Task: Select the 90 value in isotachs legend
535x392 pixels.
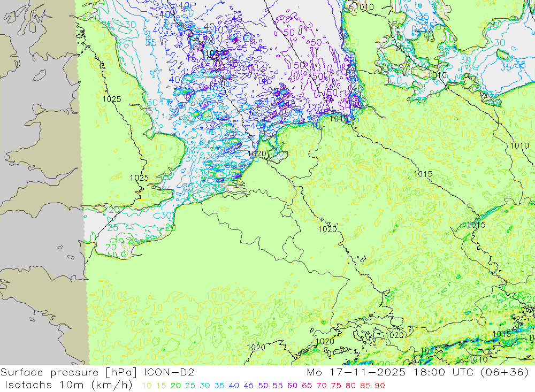Action: coord(380,386)
